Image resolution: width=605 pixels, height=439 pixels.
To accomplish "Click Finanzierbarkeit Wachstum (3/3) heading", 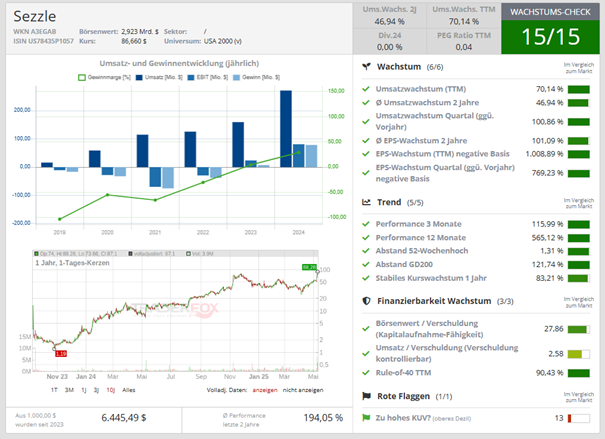I will [x=445, y=301].
